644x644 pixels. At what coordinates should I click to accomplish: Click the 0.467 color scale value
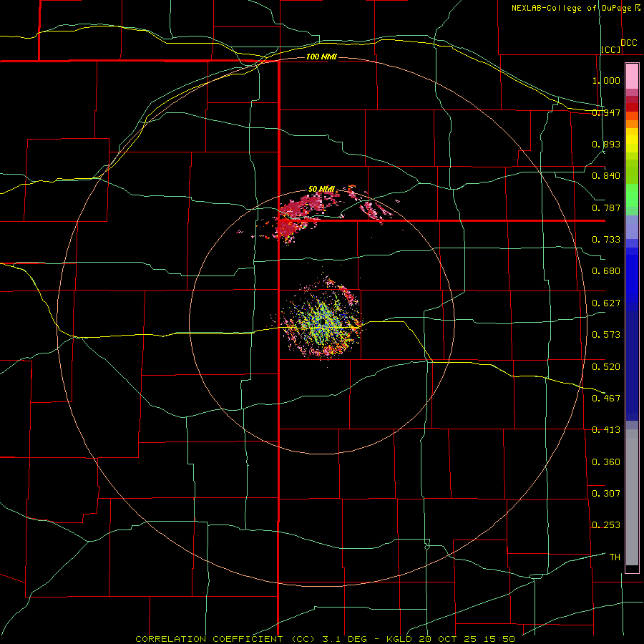[606, 399]
